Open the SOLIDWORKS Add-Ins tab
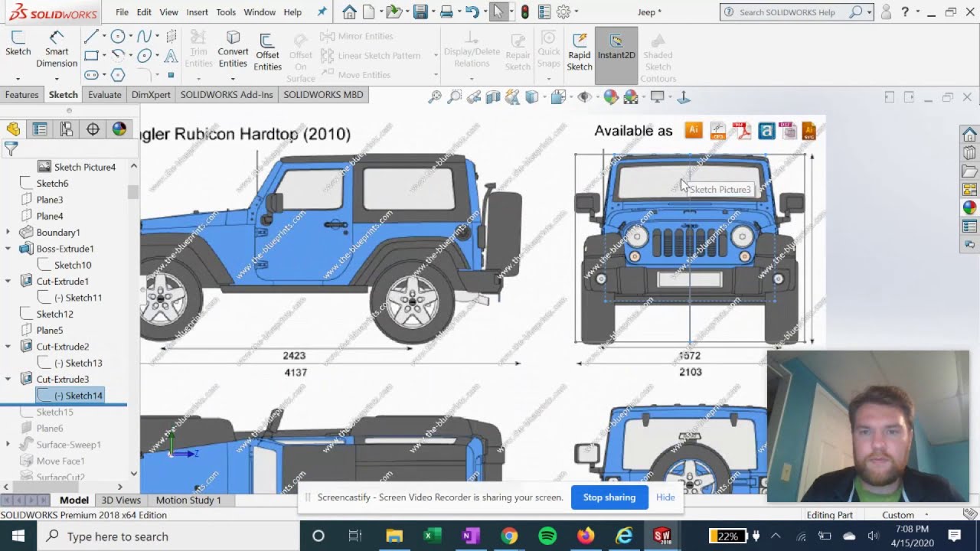The height and width of the screenshot is (551, 980). click(x=227, y=95)
